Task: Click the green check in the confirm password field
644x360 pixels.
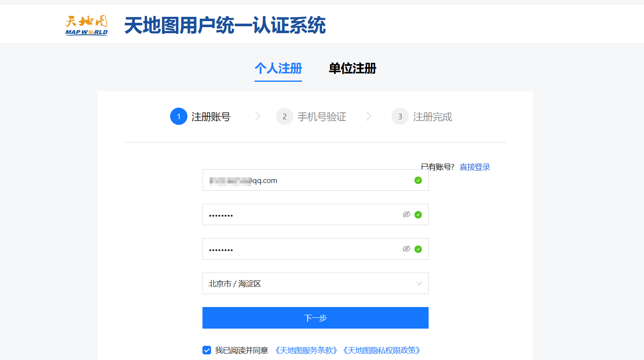Action: [x=418, y=249]
